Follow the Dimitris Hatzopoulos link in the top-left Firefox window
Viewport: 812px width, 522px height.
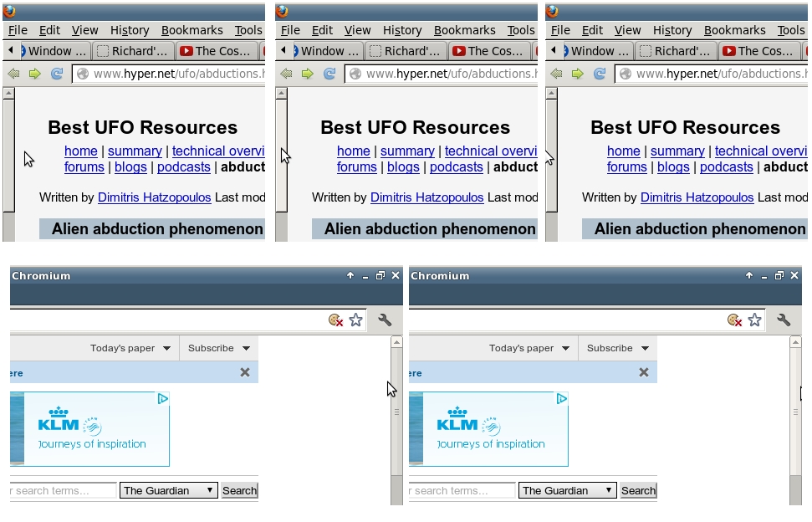click(x=154, y=197)
